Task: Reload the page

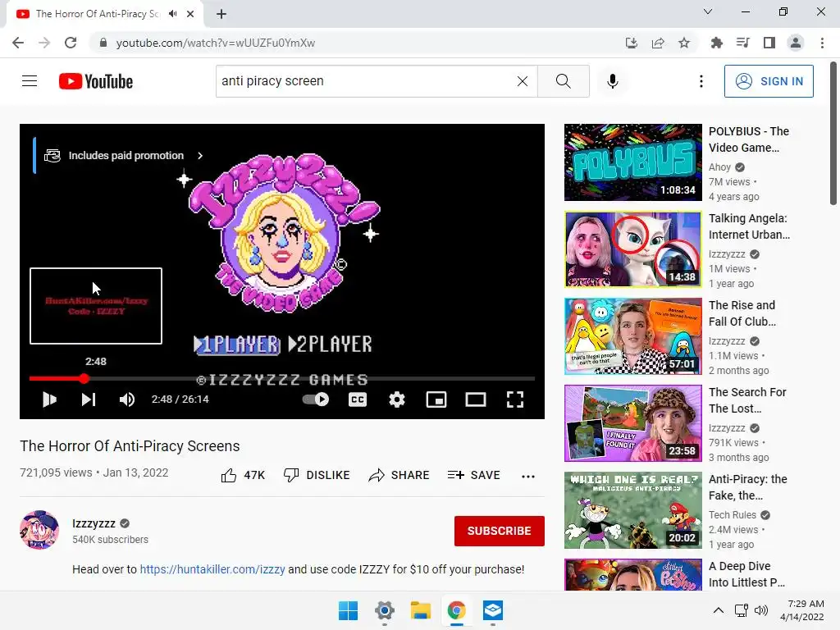Action: pyautogui.click(x=71, y=43)
